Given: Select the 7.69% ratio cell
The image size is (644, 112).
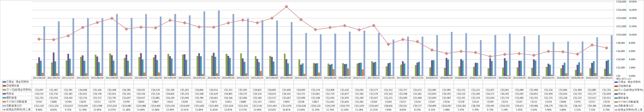Looking at the screenshot, I should (388, 110).
